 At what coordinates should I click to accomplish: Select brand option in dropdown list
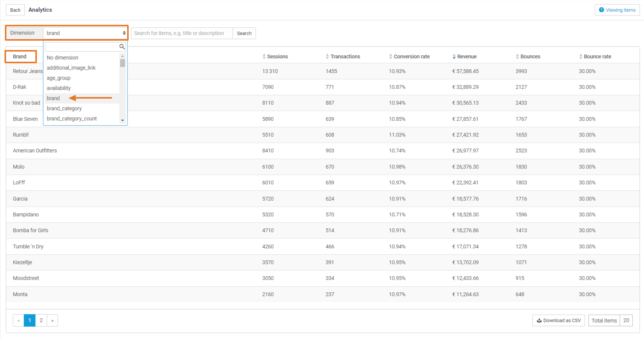[x=82, y=98]
